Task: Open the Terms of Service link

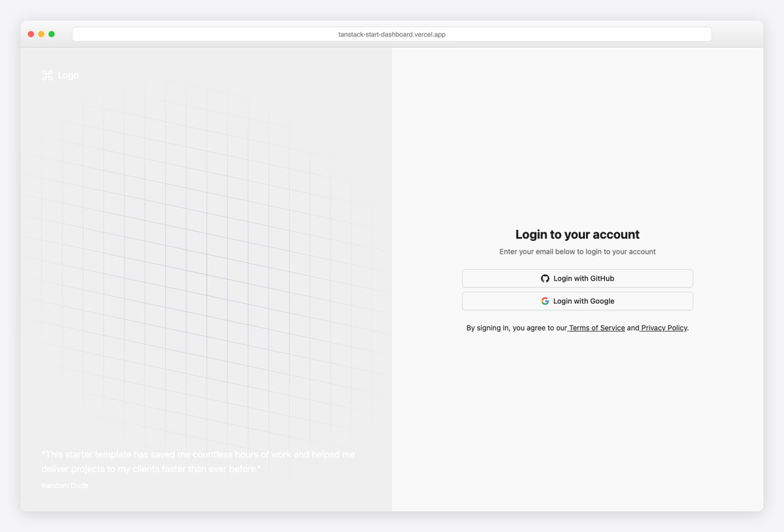Action: (x=596, y=328)
